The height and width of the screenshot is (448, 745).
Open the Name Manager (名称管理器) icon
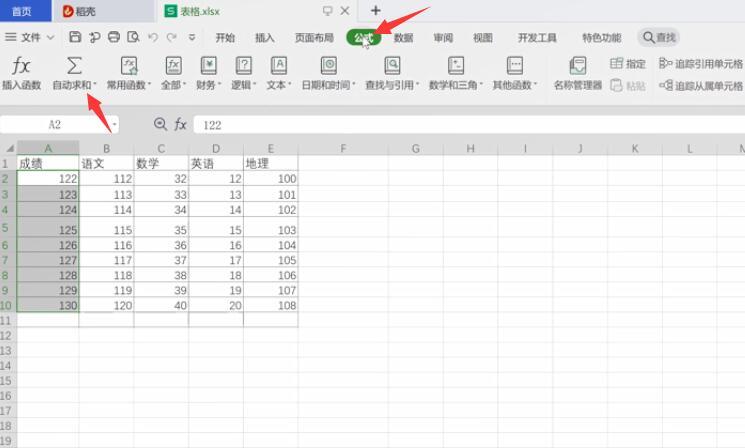click(578, 66)
